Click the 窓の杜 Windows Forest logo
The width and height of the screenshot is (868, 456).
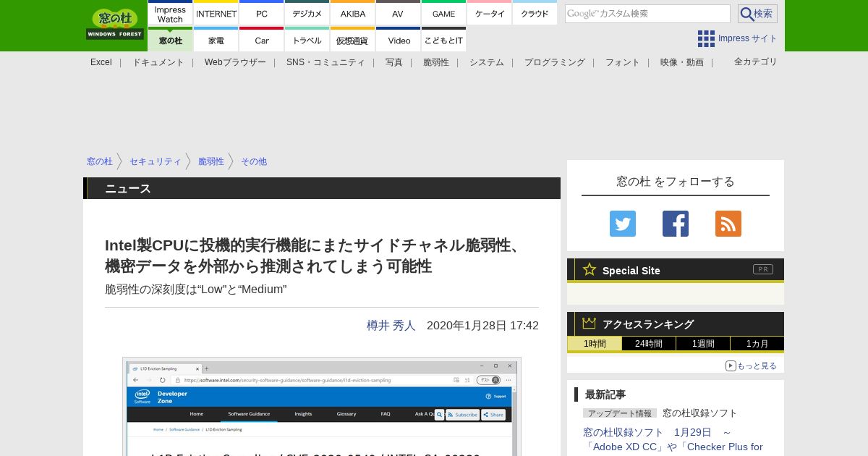(115, 24)
